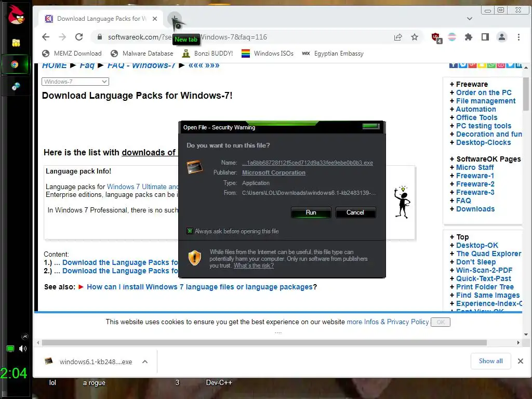Open the MEMZ Download bookmark
The height and width of the screenshot is (399, 532).
72,54
